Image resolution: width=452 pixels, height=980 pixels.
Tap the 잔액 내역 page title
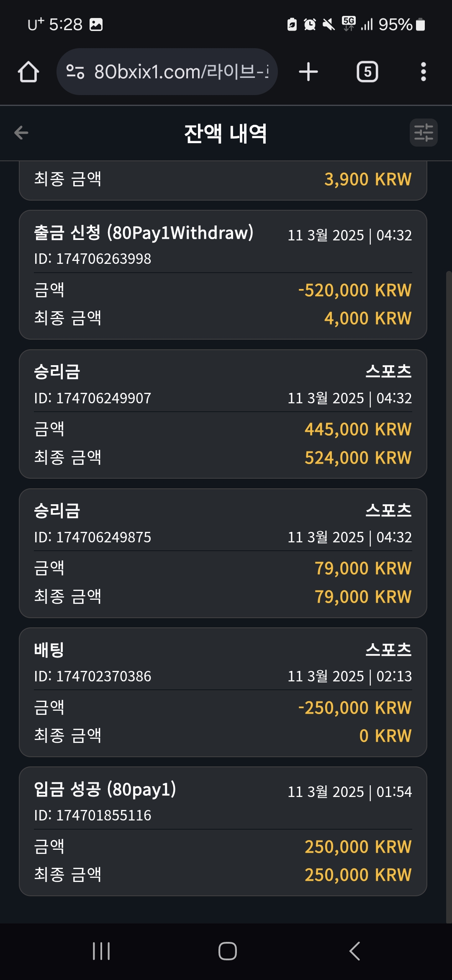[x=225, y=133]
